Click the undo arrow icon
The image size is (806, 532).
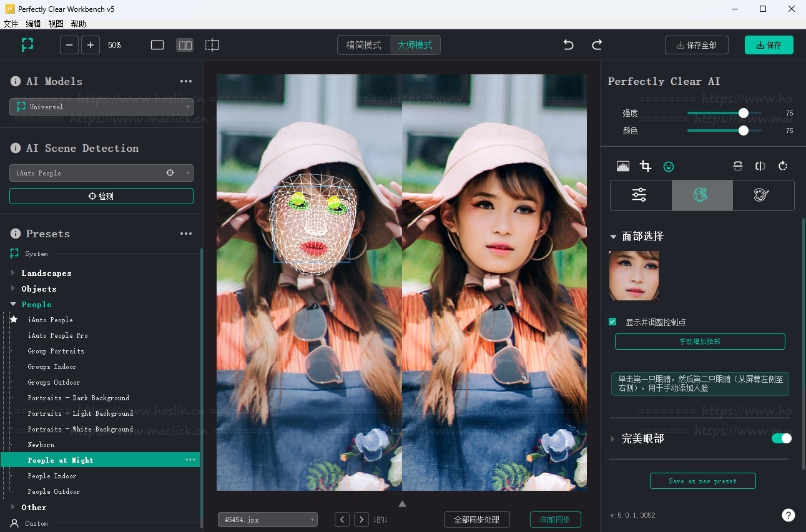(568, 45)
